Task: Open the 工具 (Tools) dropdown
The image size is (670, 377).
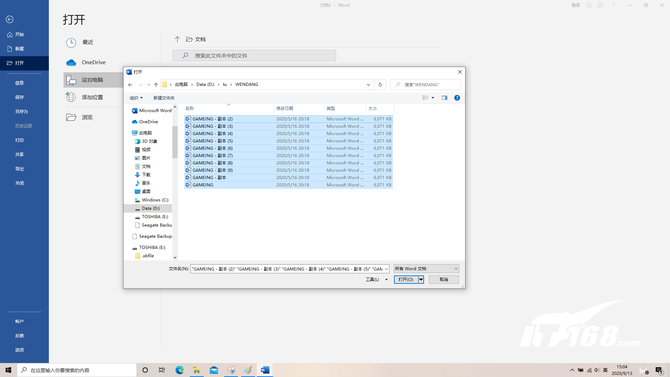Action: (376, 280)
